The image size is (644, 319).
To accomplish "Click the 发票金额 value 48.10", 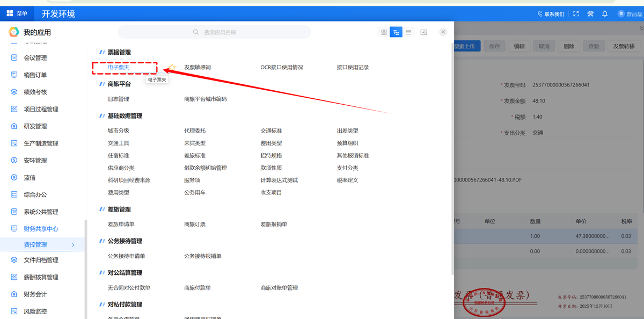I will pos(539,100).
